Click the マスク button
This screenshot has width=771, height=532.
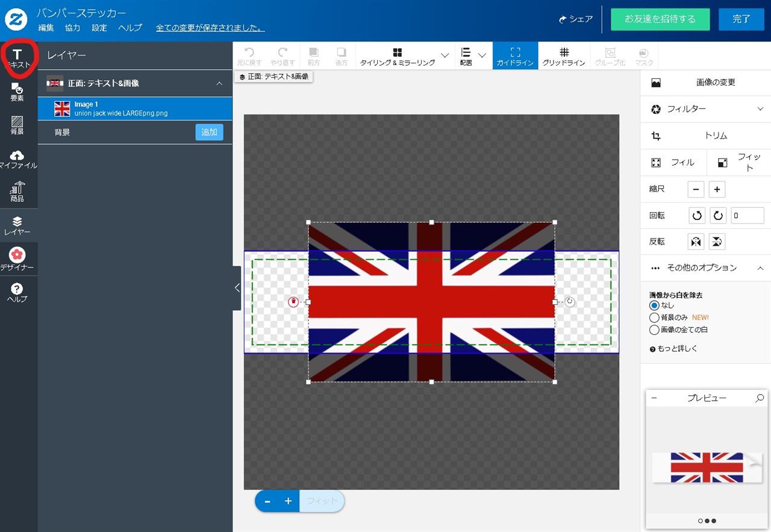pyautogui.click(x=644, y=57)
